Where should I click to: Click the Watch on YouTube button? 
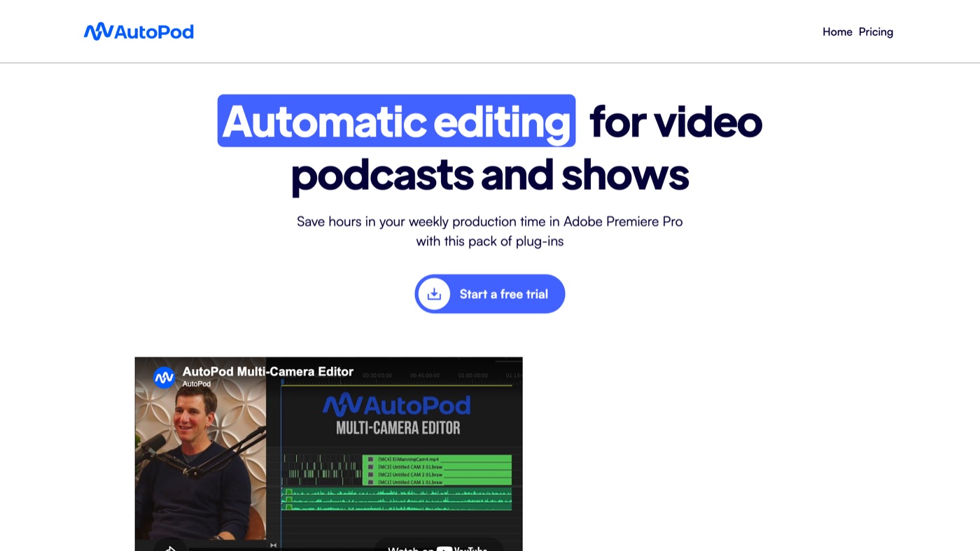click(x=439, y=545)
